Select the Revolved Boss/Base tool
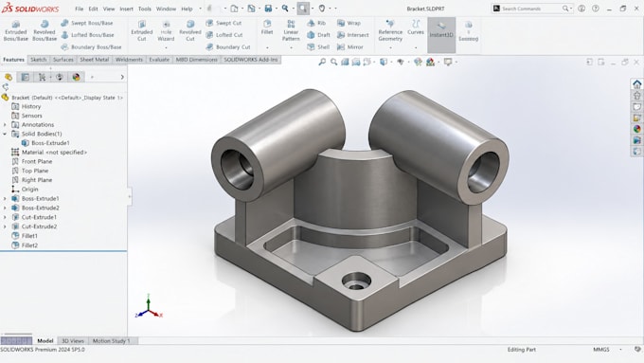The image size is (644, 363). (45, 31)
